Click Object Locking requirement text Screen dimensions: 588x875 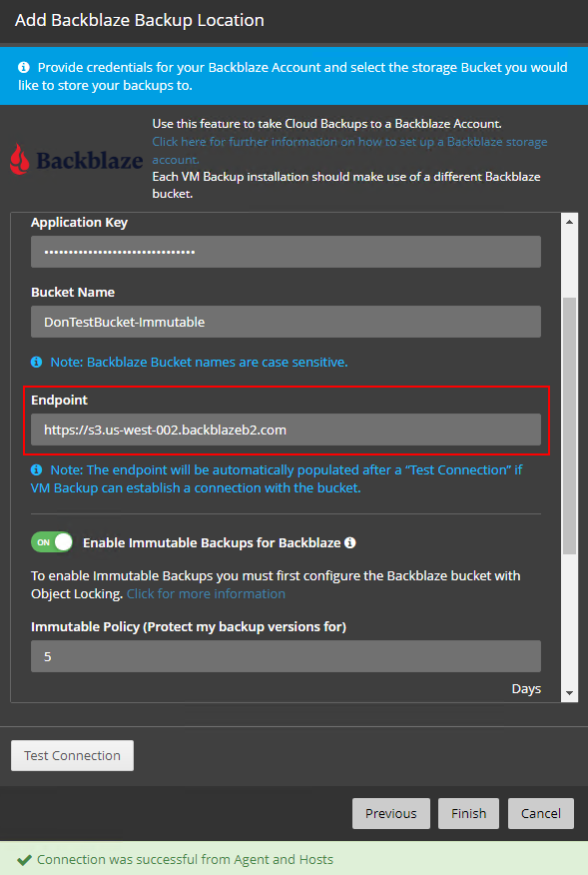(276, 584)
